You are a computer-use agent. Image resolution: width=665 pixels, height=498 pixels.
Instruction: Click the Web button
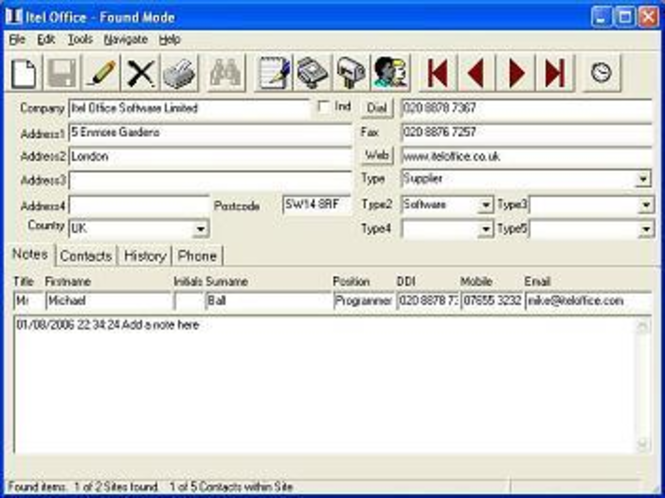click(x=377, y=156)
